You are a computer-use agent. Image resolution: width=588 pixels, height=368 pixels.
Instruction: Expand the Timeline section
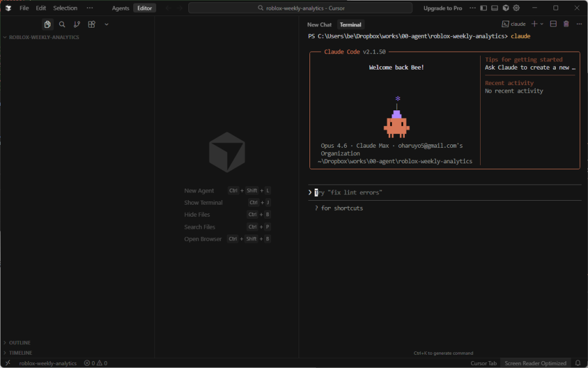point(20,352)
